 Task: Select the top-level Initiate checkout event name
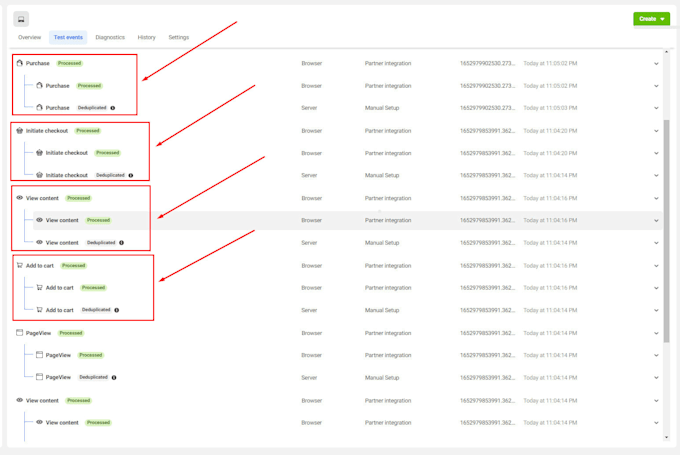point(47,131)
